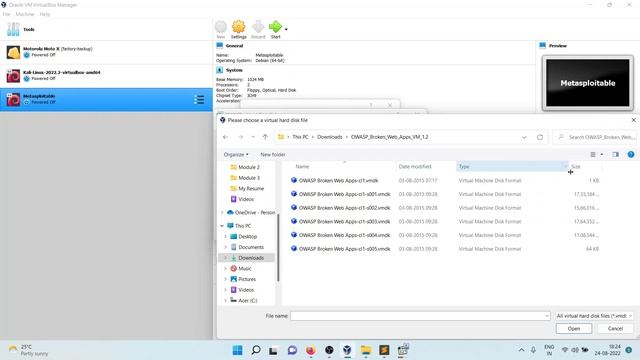Open Acer (C:) drive in navigation pane
The width and height of the screenshot is (640, 360).
(247, 300)
